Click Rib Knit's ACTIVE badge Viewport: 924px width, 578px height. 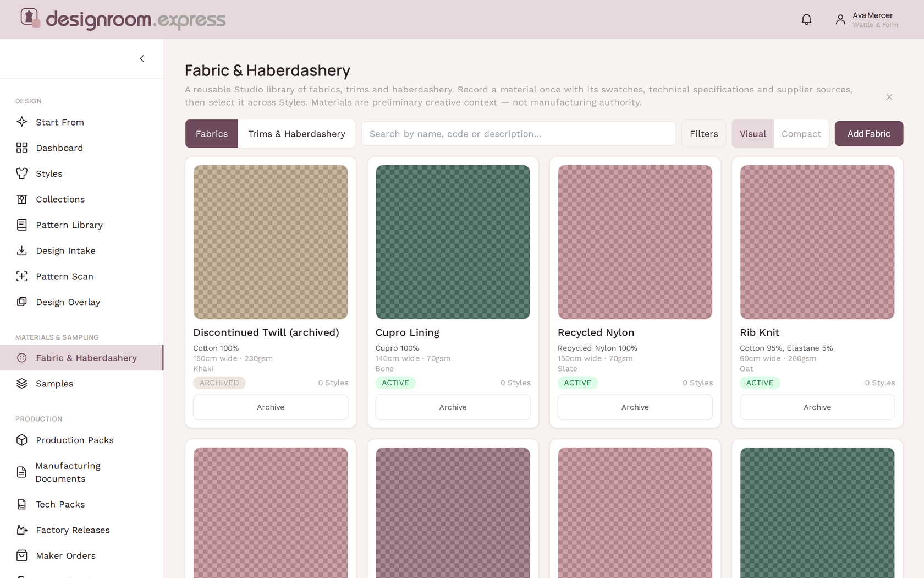pos(760,383)
